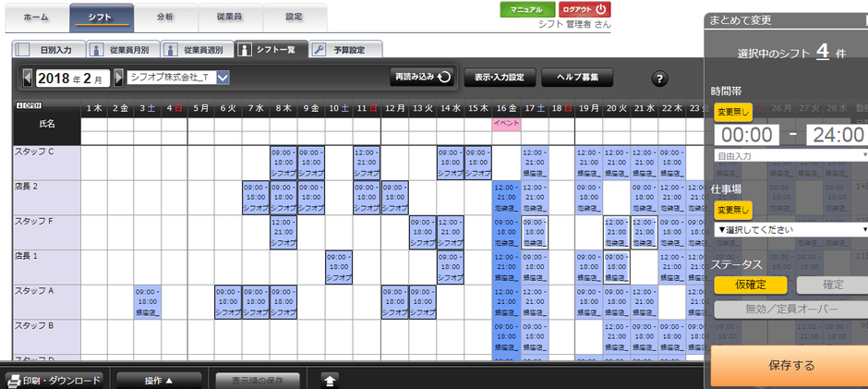The image size is (868, 389).
Task: Select 店長 1 shift on 10 土
Action: (339, 266)
